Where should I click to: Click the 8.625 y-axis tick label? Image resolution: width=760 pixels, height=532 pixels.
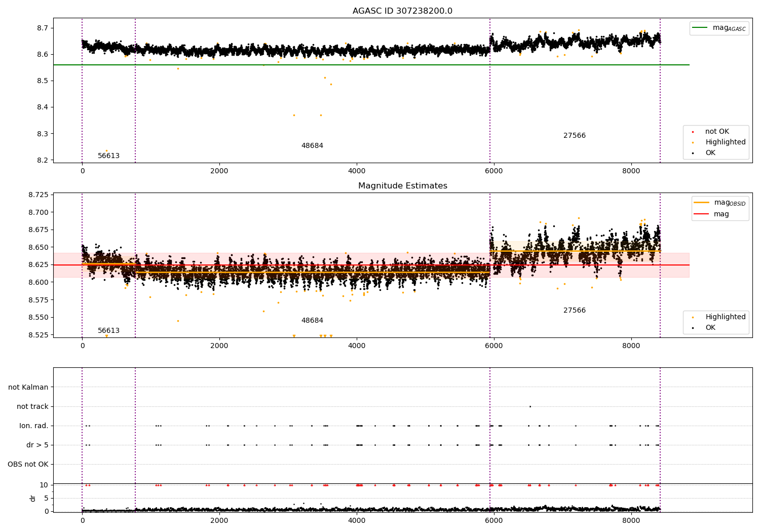click(39, 265)
